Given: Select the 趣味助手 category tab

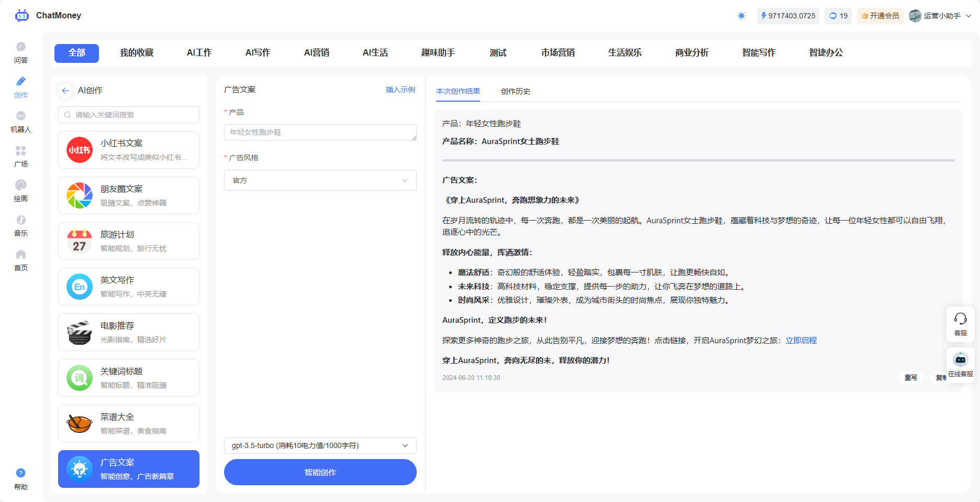Looking at the screenshot, I should coord(438,52).
